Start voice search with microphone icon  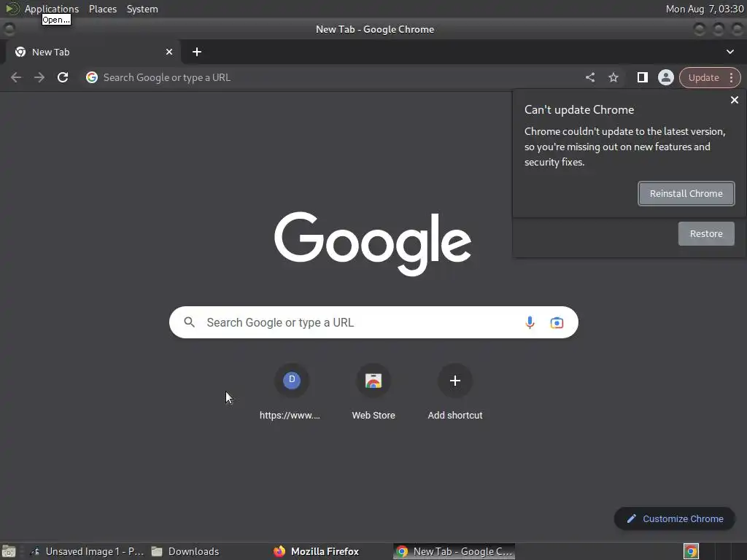pos(530,322)
